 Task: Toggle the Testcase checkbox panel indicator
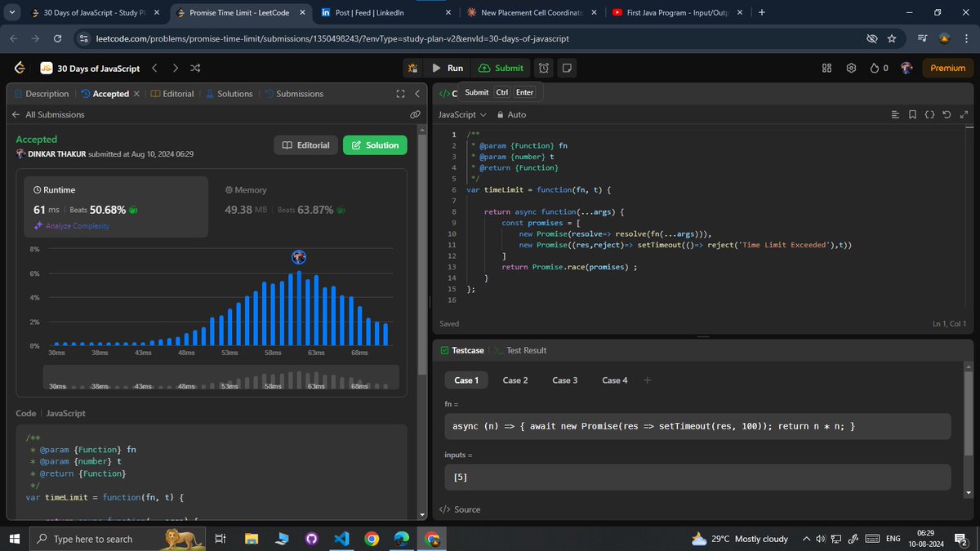445,350
